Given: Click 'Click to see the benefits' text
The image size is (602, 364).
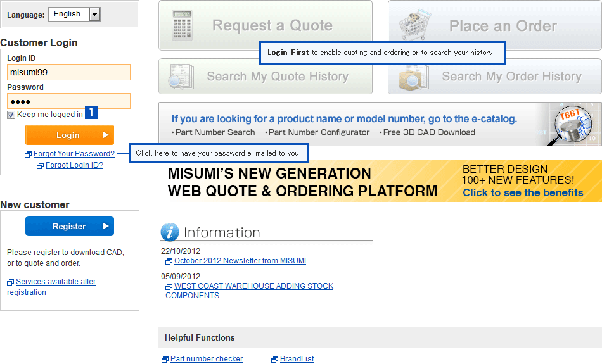Looking at the screenshot, I should point(523,193).
